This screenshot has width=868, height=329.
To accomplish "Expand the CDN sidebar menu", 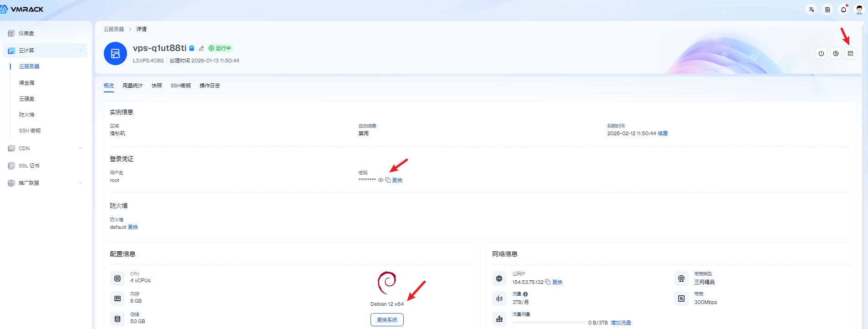I will [x=81, y=148].
